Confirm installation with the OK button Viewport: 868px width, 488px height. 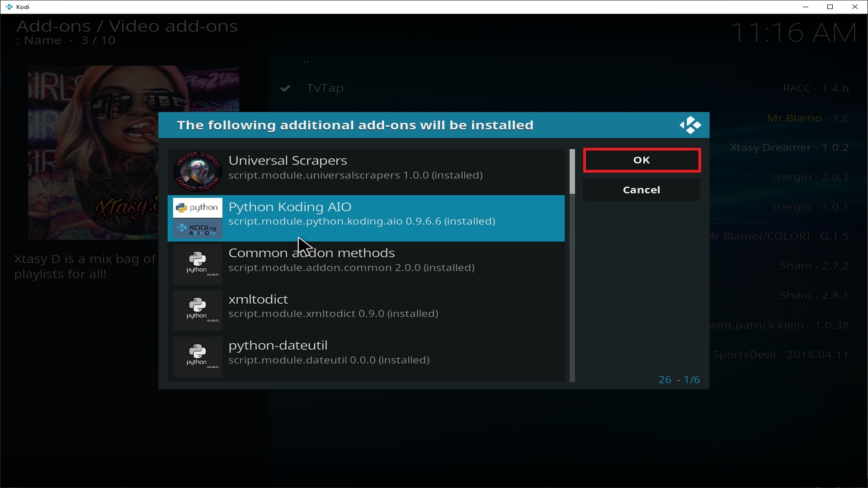point(642,160)
